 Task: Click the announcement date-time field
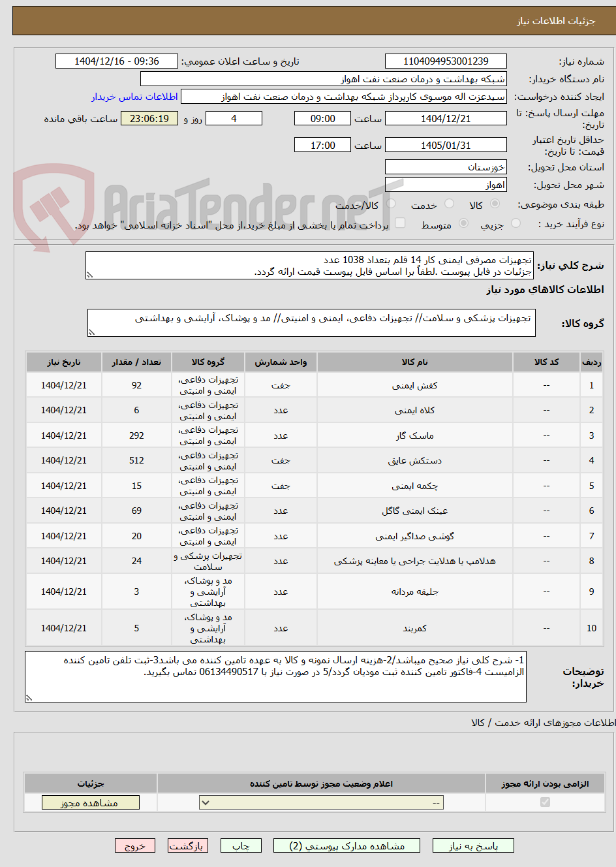click(117, 61)
